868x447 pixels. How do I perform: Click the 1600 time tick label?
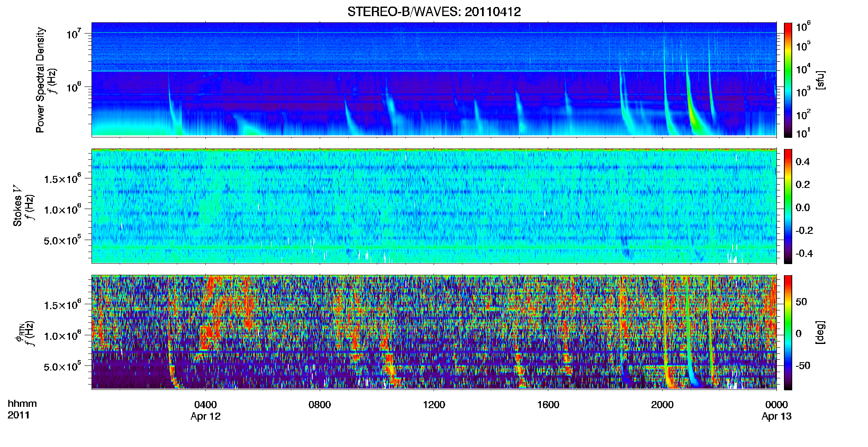click(548, 404)
